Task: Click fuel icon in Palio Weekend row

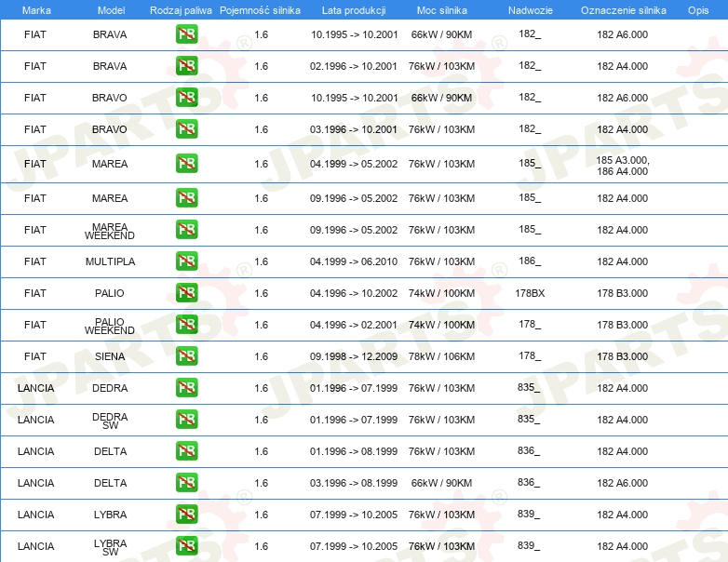Action: (186, 324)
